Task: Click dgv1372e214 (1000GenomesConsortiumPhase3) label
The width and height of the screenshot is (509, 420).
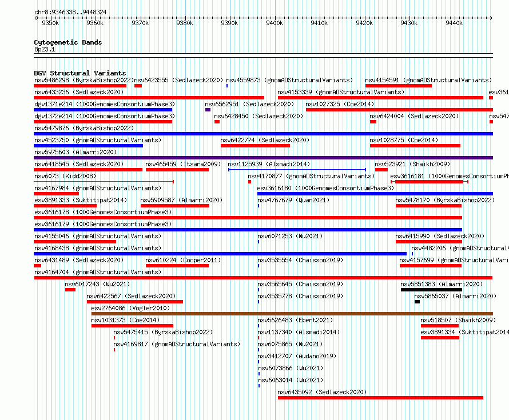Action: click(105, 116)
